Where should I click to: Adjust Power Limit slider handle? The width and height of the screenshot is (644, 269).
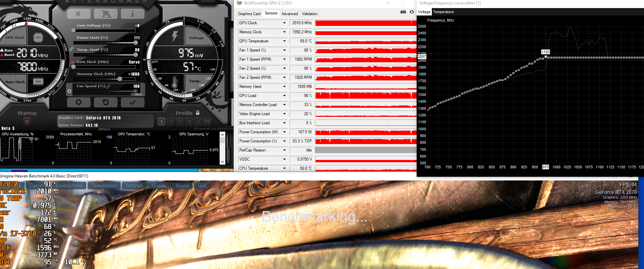(136, 43)
